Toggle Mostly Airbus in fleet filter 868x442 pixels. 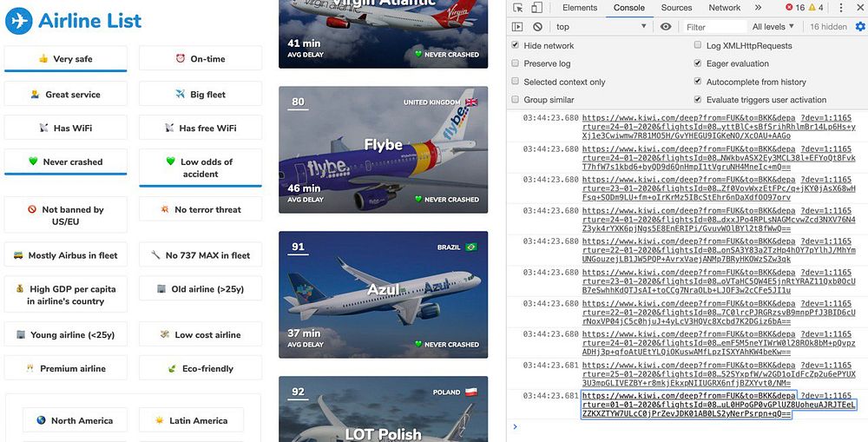coord(65,255)
